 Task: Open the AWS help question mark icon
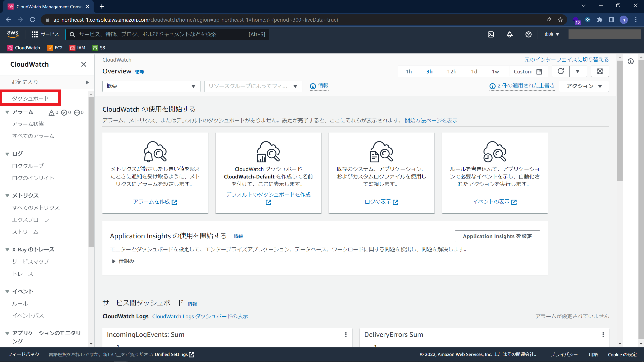click(529, 34)
